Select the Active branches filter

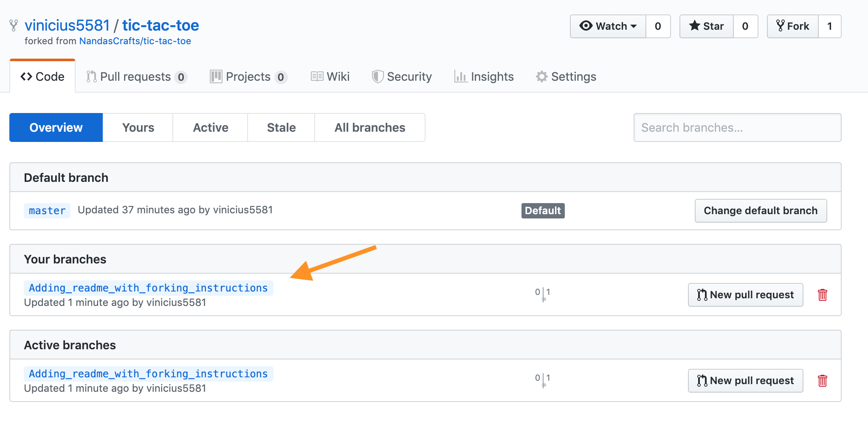tap(211, 127)
